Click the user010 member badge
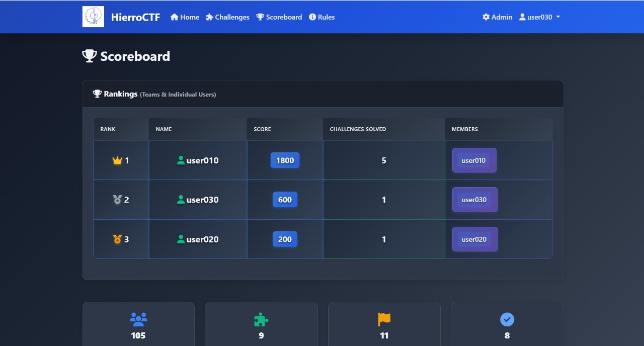Image resolution: width=644 pixels, height=346 pixels. [473, 160]
